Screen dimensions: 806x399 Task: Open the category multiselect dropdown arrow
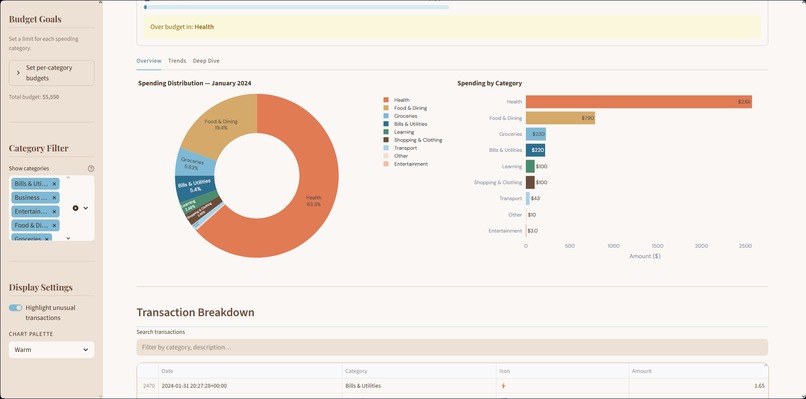tap(86, 208)
